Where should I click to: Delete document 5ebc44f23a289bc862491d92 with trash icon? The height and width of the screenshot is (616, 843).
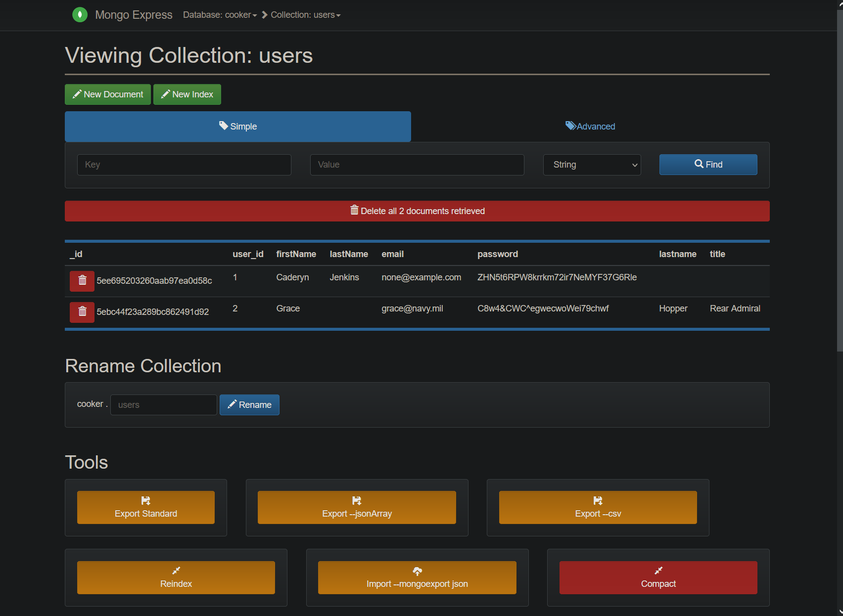click(82, 312)
